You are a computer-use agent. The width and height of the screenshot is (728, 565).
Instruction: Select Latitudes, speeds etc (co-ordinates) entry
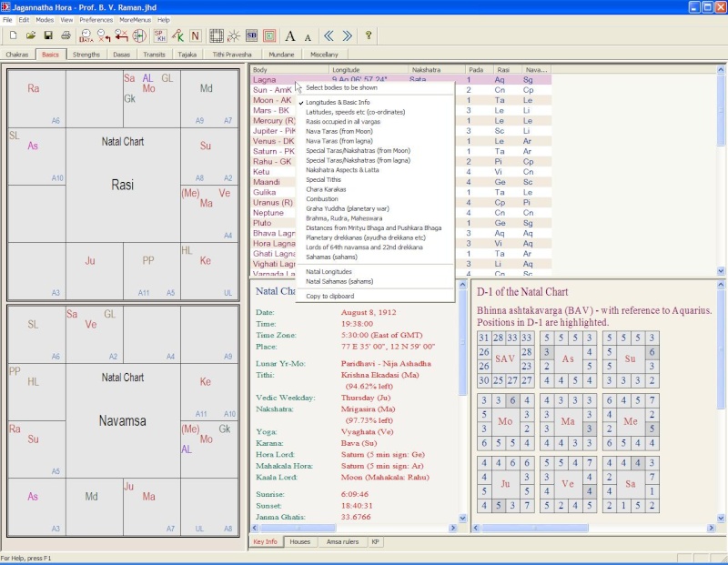tap(355, 112)
